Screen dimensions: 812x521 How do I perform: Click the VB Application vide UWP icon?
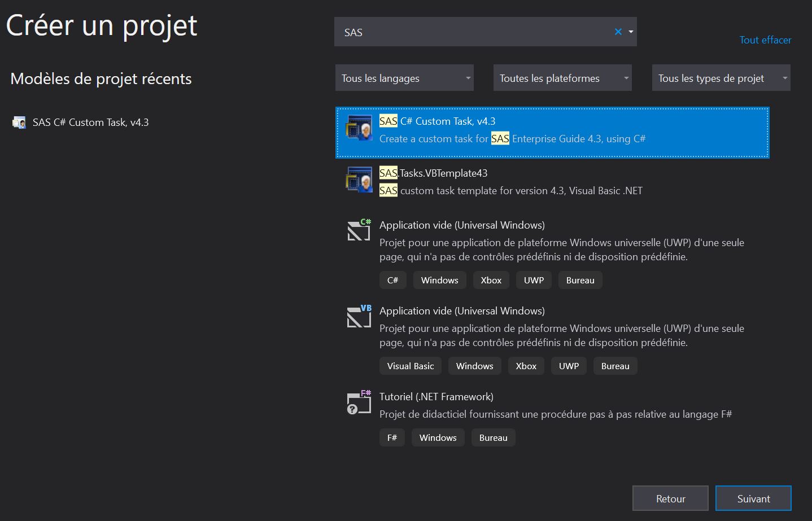tap(359, 316)
